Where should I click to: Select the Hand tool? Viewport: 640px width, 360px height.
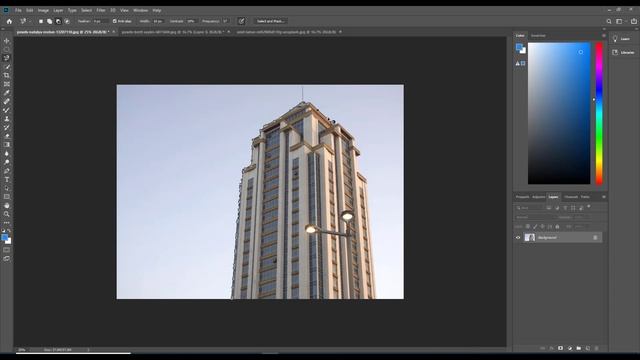click(7, 205)
